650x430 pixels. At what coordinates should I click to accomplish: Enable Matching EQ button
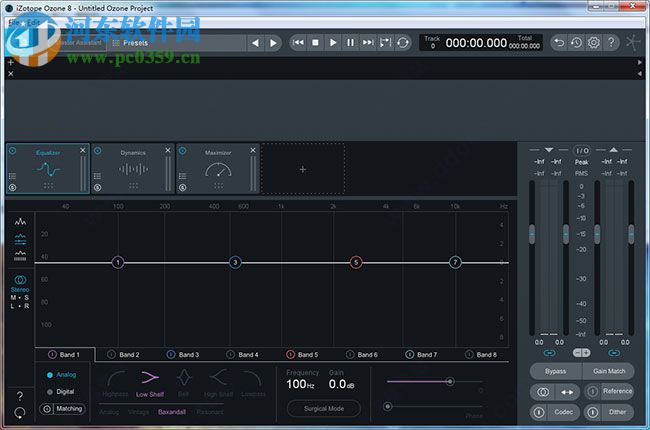(x=63, y=409)
